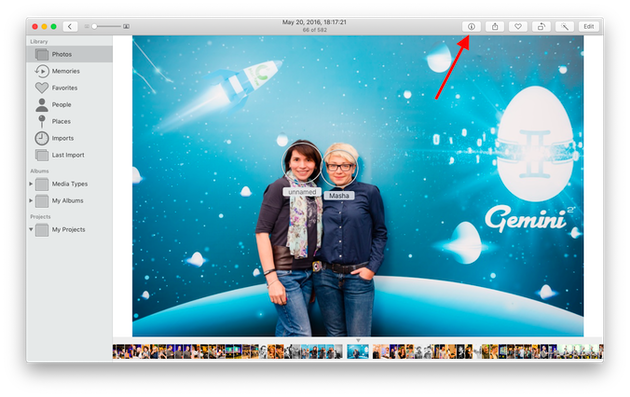630x397 pixels.
Task: Open the Edit mode button
Action: [x=589, y=27]
